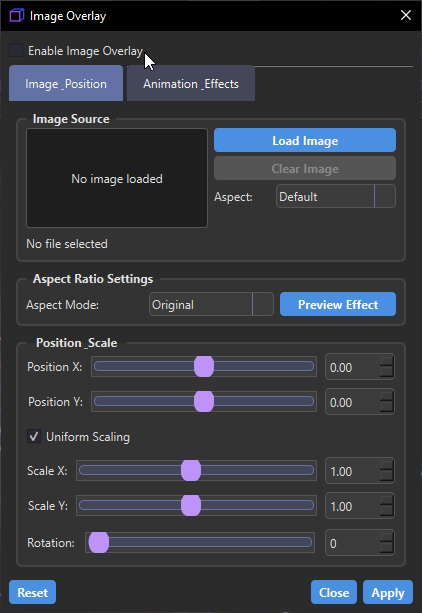Image resolution: width=422 pixels, height=613 pixels.
Task: Click the No image loaded preview area
Action: tap(117, 178)
